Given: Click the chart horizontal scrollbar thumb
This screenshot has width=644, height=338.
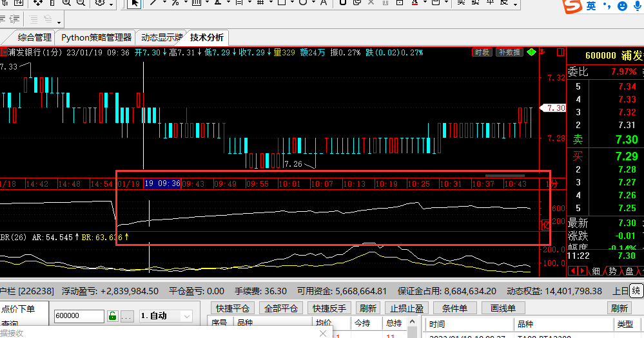Looking at the screenshot, I should (505, 176).
